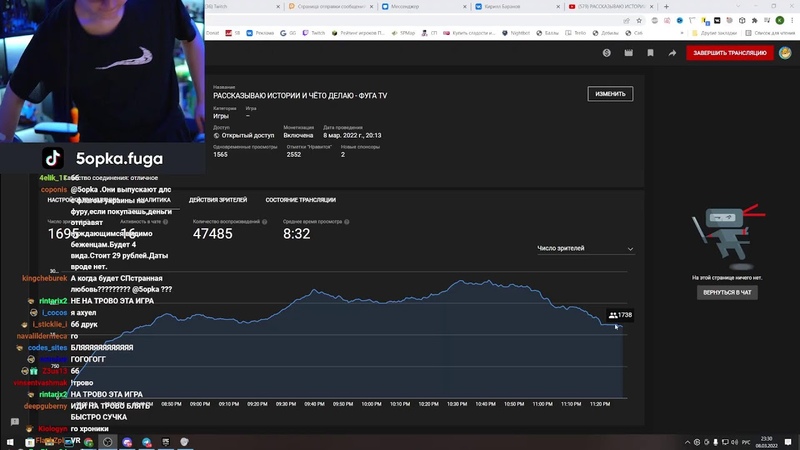Open the Trello bookmark
This screenshot has width=800, height=450.
(x=576, y=33)
